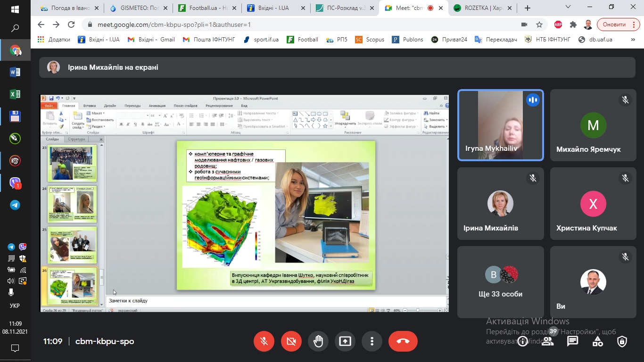Screen dimensions: 644x362
Task: Open Viber from taskbar
Action: pos(15,183)
